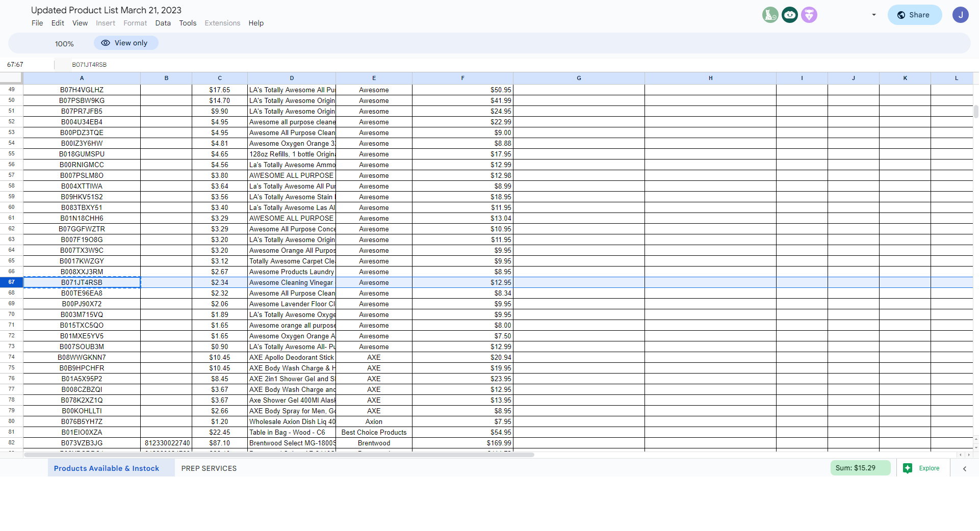Click the View only button

click(x=126, y=43)
